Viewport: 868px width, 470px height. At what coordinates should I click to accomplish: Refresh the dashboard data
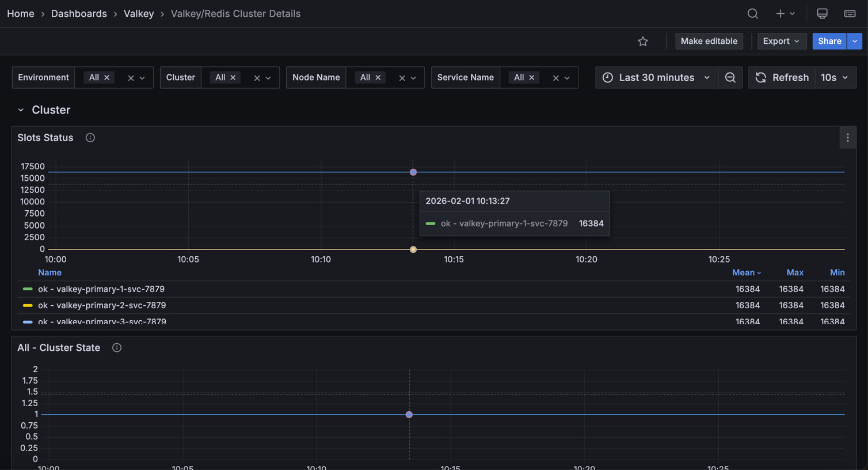781,77
